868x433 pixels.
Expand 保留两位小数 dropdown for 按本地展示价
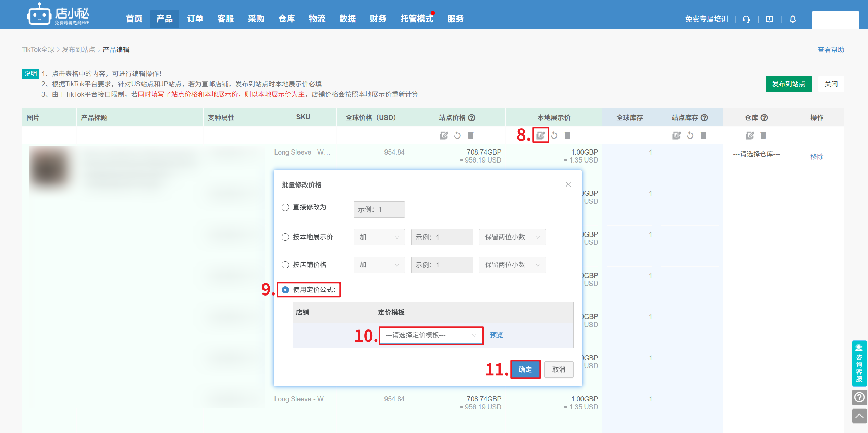tap(512, 237)
